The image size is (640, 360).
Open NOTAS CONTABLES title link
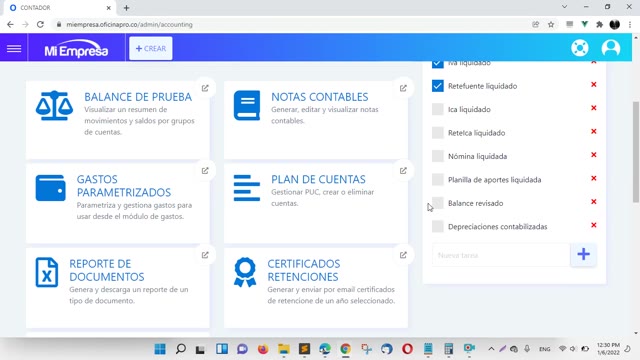point(320,97)
